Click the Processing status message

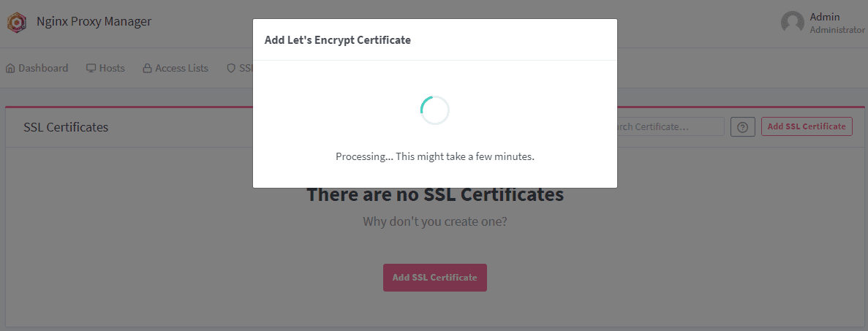pyautogui.click(x=435, y=156)
